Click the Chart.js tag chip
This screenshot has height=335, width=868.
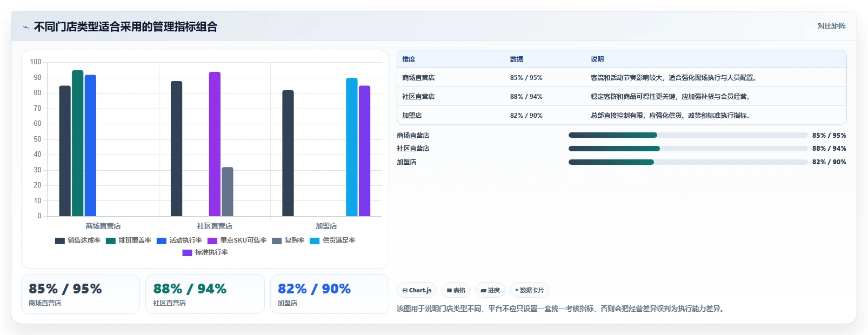pyautogui.click(x=417, y=290)
